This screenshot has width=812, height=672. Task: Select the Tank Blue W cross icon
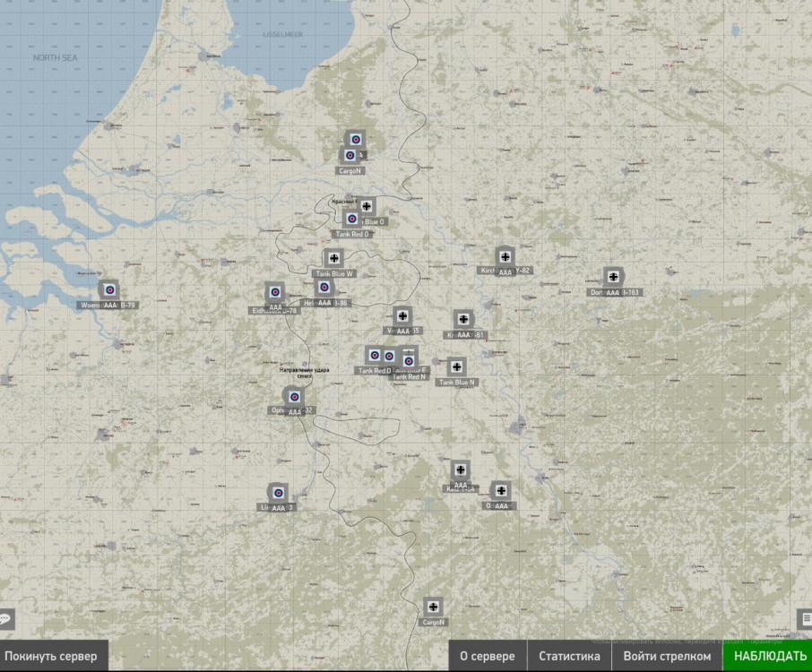(334, 258)
